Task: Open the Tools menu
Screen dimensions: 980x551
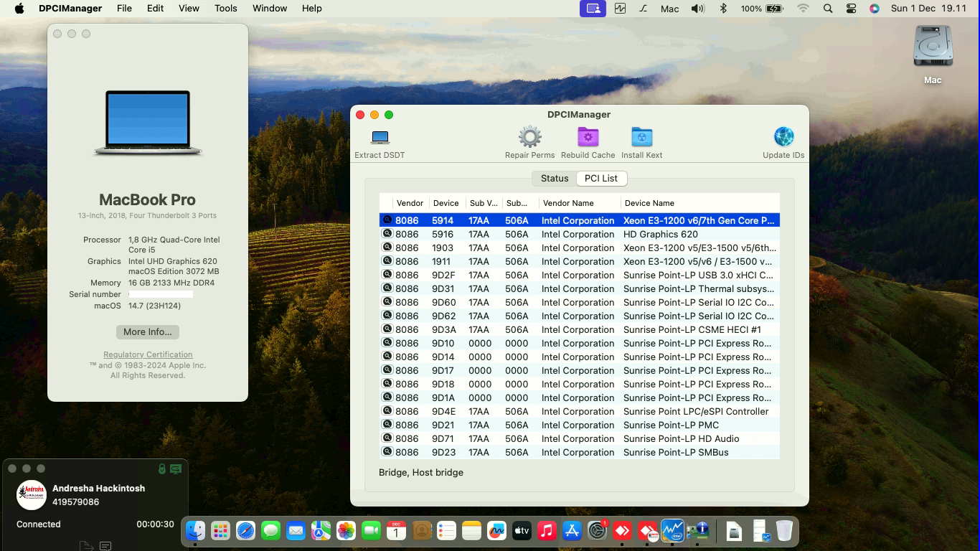Action: [x=225, y=9]
